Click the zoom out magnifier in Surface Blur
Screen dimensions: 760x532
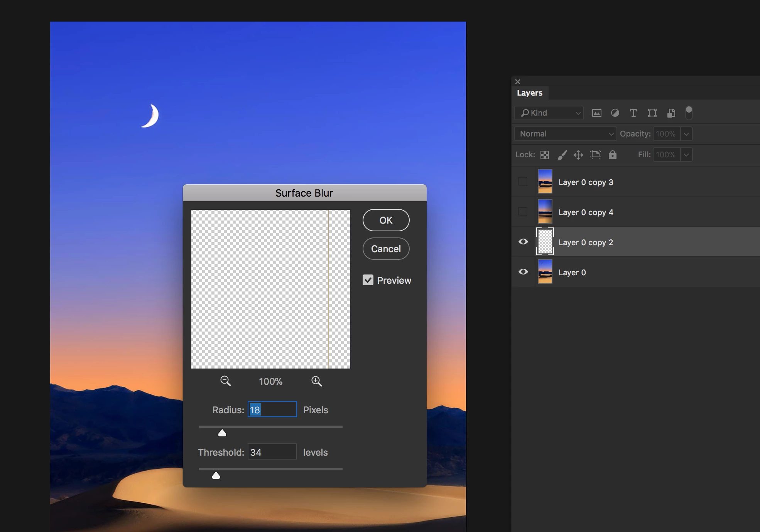(x=225, y=381)
